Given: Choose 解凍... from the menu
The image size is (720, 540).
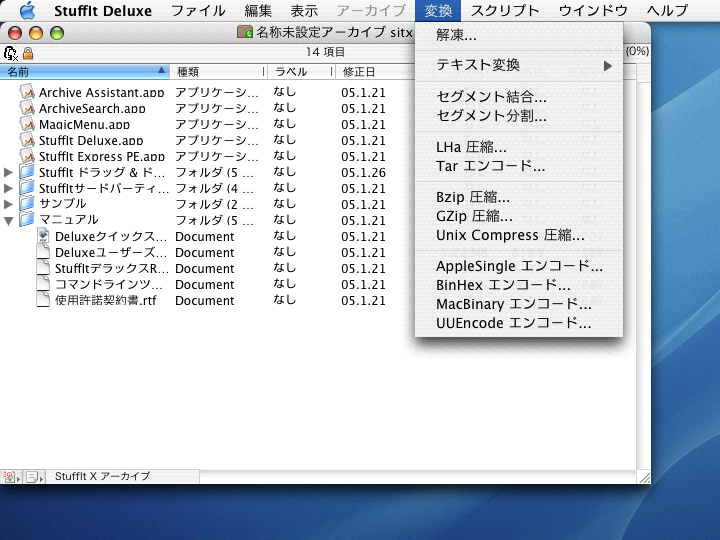Looking at the screenshot, I should 519,35.
